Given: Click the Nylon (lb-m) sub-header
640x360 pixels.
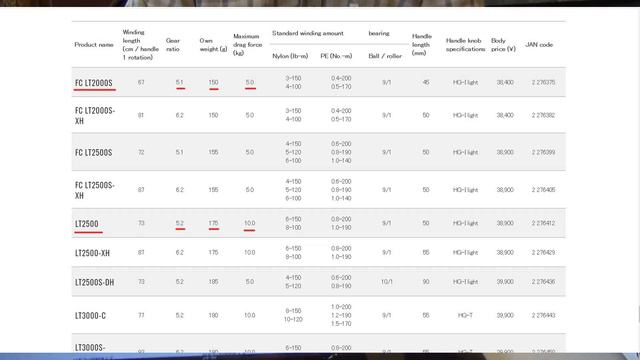Looking at the screenshot, I should pyautogui.click(x=290, y=56).
